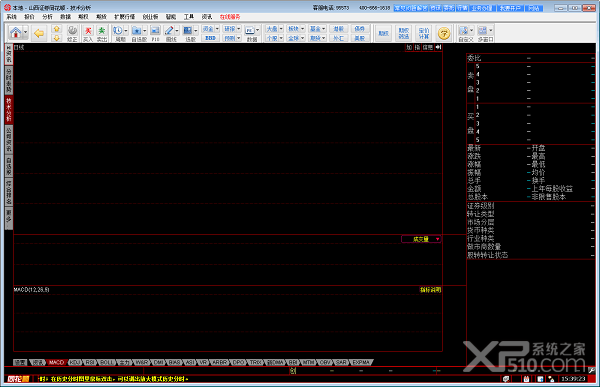Screen dimensions: 600x387
Task: Go back with the yellow left arrow
Action: click(x=39, y=33)
